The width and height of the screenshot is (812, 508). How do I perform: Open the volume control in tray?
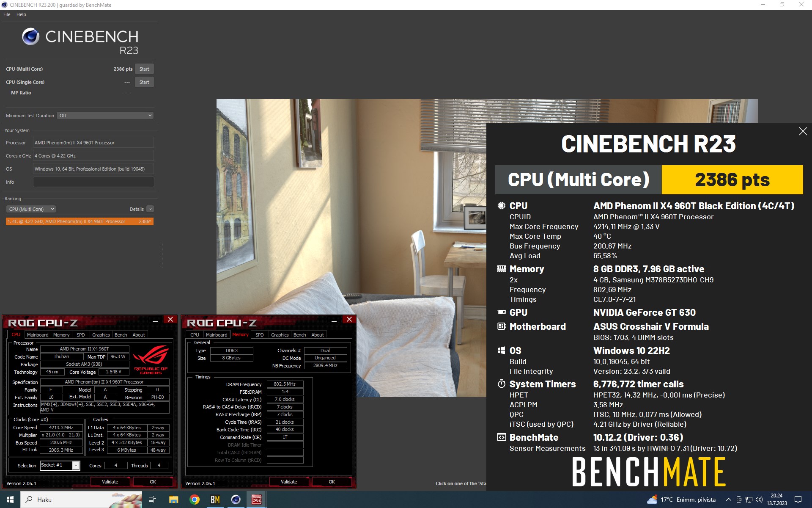click(759, 500)
